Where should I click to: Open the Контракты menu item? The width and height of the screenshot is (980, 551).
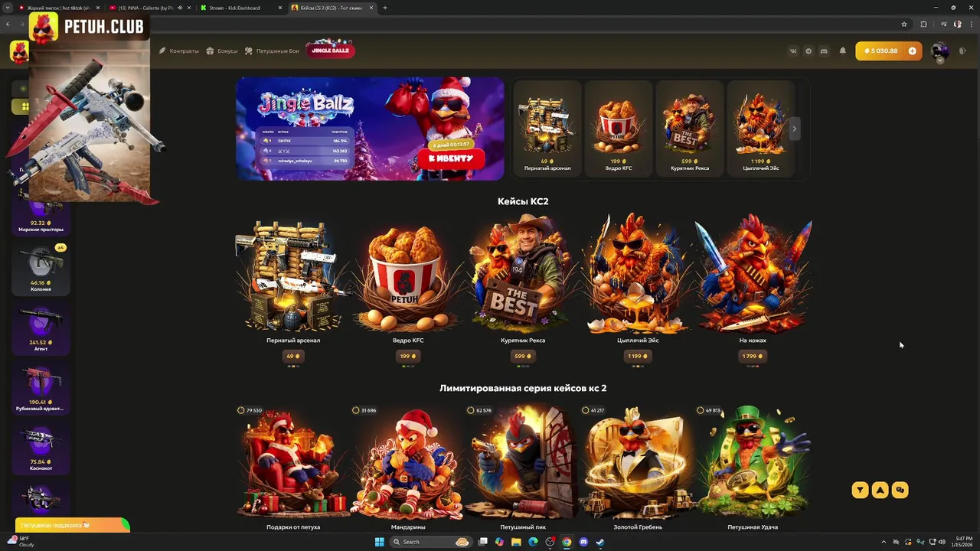click(179, 51)
